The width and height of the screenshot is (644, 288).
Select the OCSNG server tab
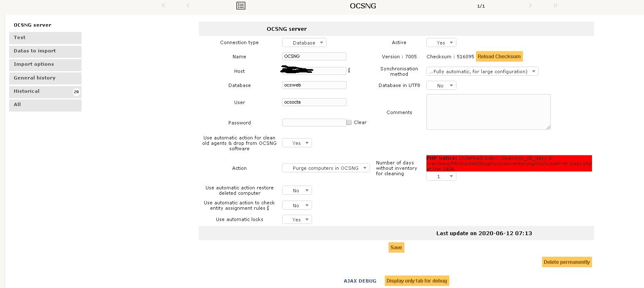(45, 25)
